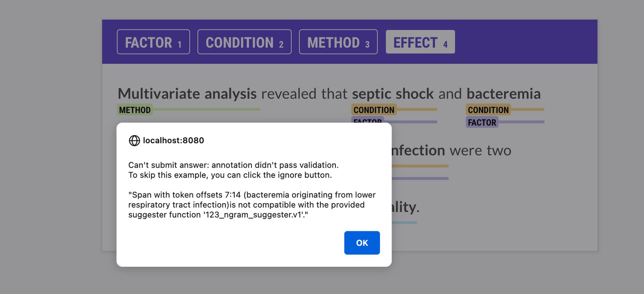Image resolution: width=644 pixels, height=294 pixels.
Task: Click the CONDITION tag under septic shock
Action: point(373,110)
